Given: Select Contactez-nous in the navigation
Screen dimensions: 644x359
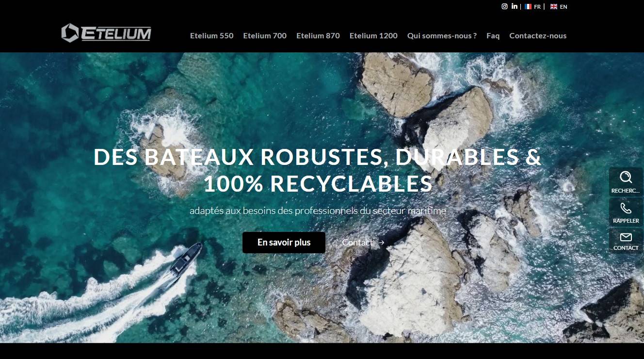Looking at the screenshot, I should point(538,35).
